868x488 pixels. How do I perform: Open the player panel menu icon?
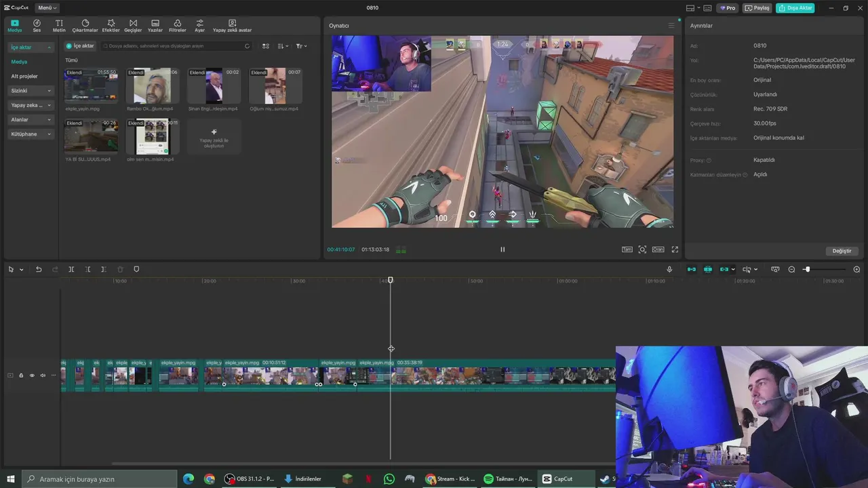click(671, 26)
